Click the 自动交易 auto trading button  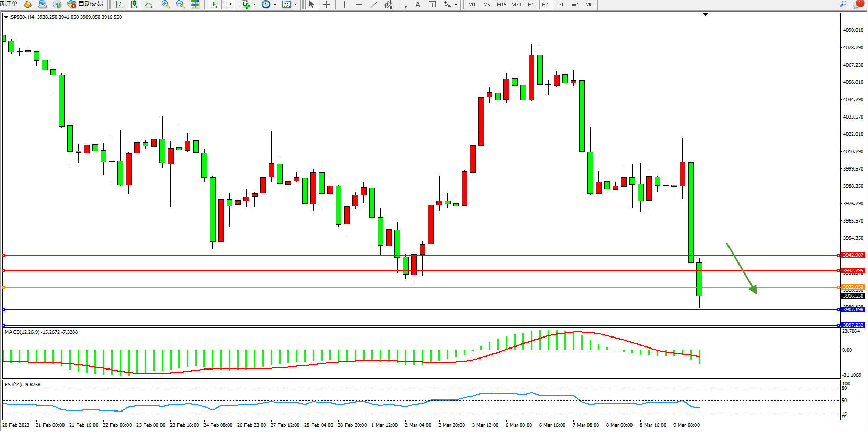85,4
